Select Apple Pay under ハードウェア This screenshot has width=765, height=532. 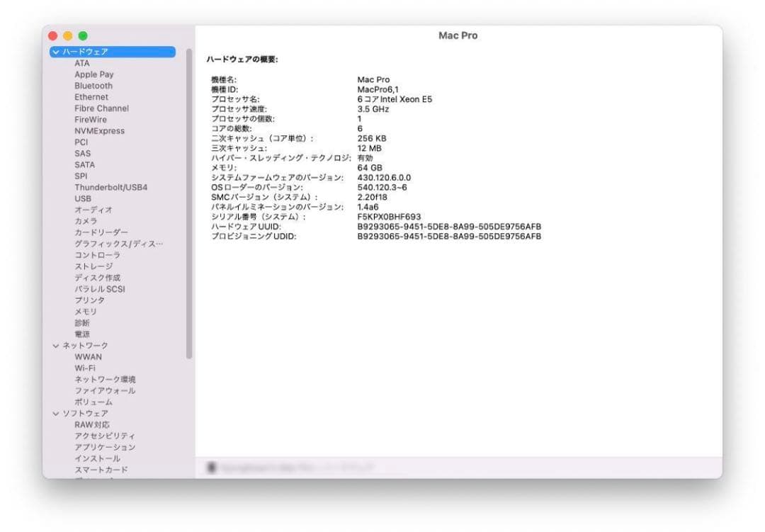coord(94,74)
